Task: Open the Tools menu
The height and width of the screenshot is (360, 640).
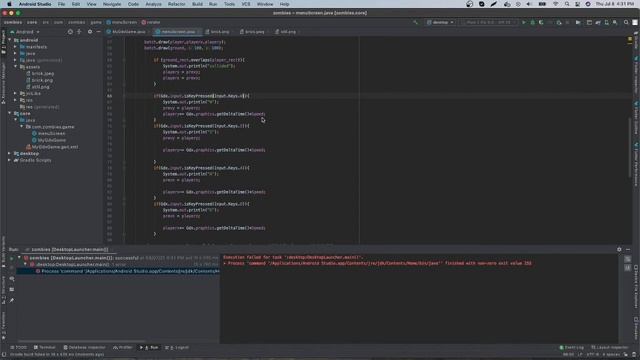Action: click(229, 4)
